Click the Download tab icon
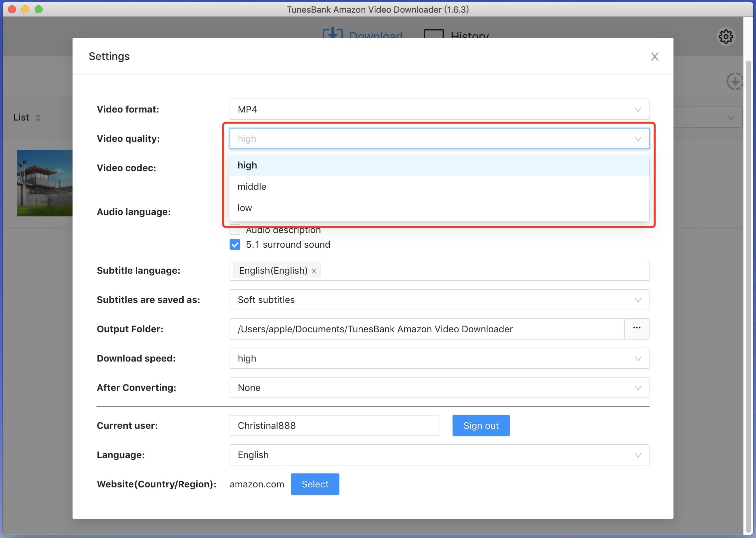Viewport: 756px width, 538px height. (x=332, y=33)
